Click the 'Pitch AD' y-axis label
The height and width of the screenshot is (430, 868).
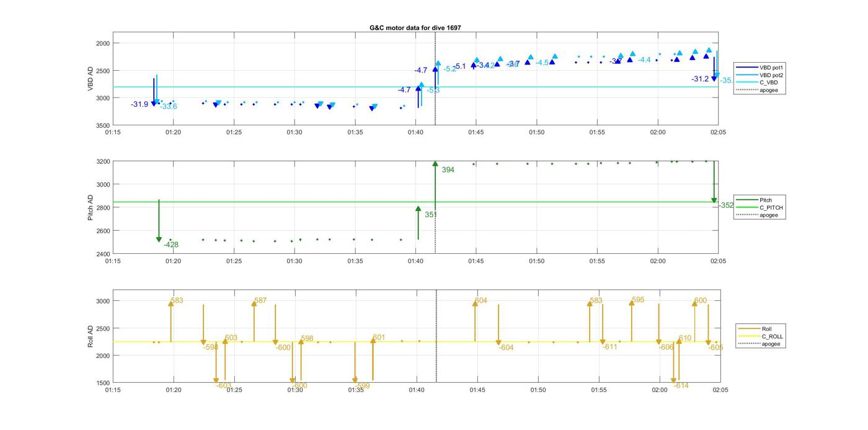[x=91, y=208]
